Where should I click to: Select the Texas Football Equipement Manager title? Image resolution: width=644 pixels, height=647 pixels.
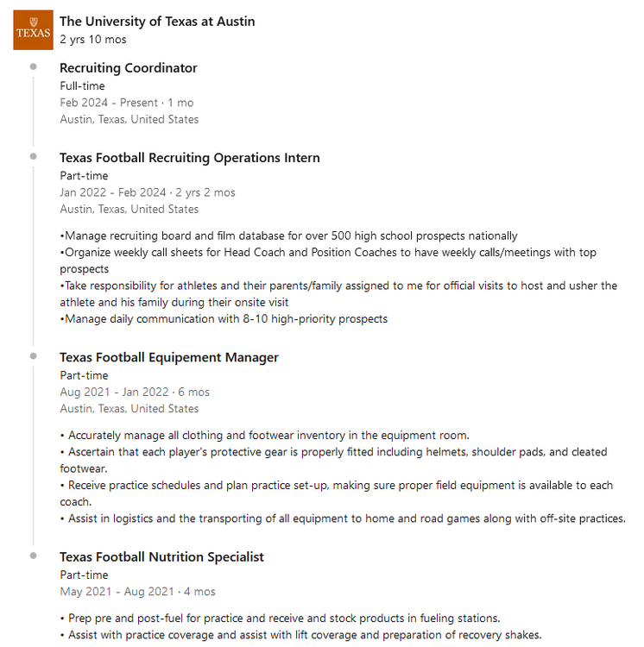169,357
